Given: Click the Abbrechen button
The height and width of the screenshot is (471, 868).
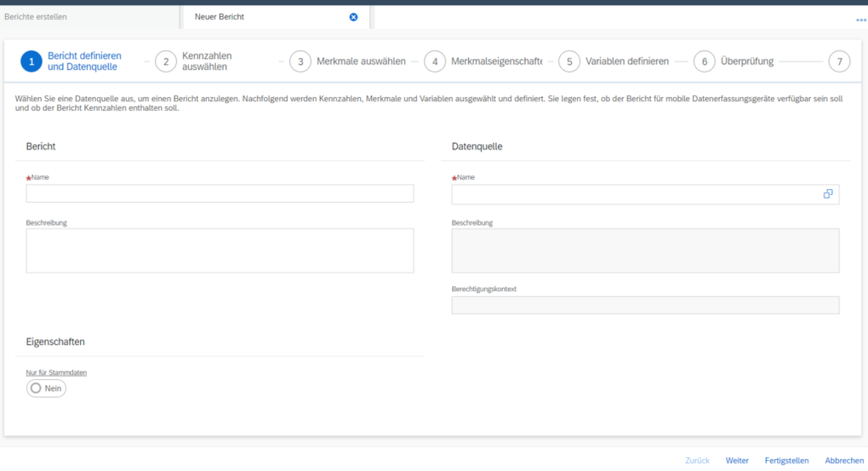Looking at the screenshot, I should [844, 461].
